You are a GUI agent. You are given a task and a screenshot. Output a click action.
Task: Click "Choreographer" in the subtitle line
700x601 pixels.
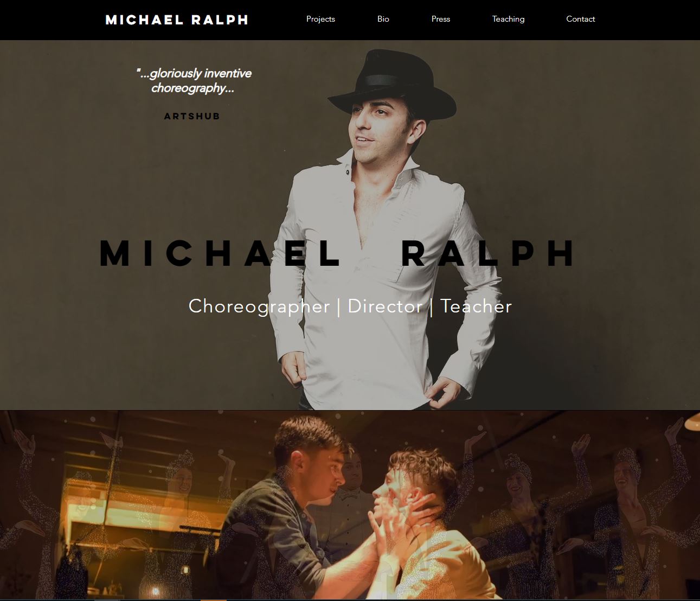click(259, 306)
